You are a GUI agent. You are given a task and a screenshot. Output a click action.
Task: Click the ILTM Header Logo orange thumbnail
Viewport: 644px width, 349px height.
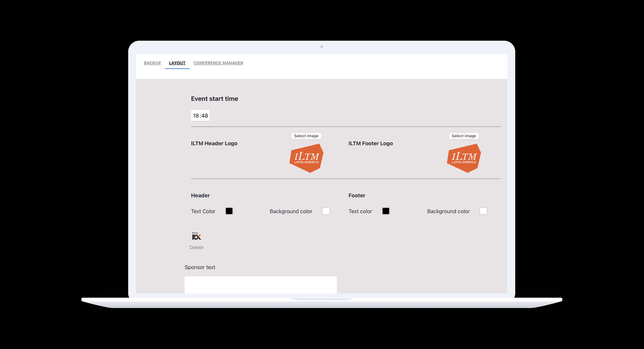[306, 158]
